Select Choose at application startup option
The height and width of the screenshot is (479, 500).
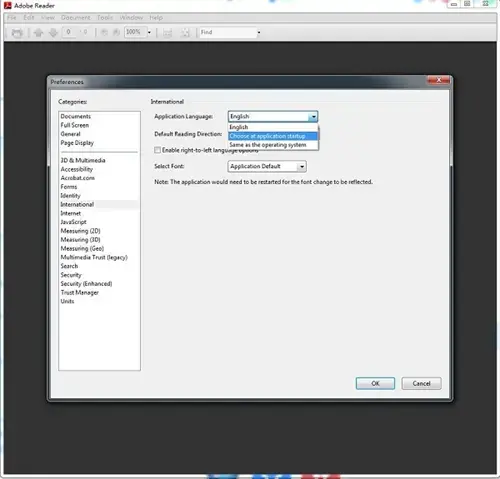(273, 136)
